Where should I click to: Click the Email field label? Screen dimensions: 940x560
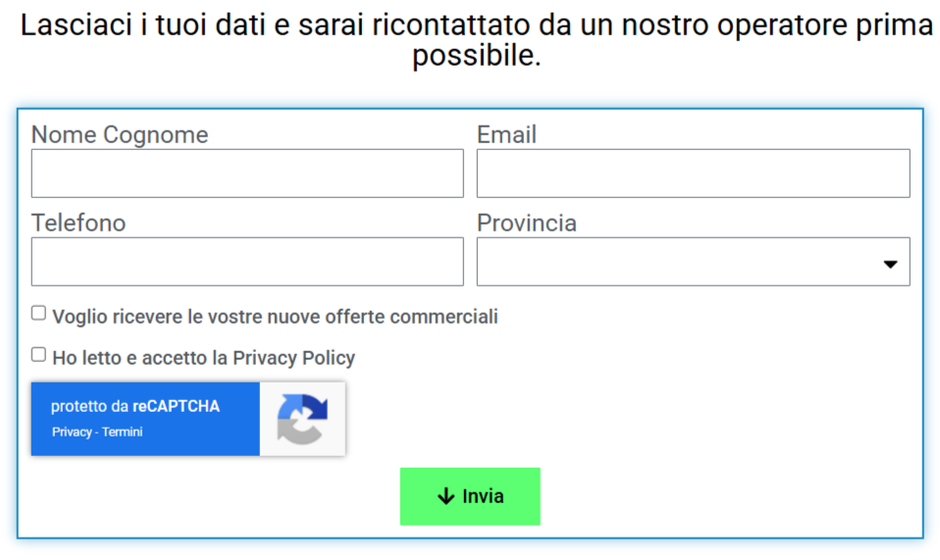(506, 134)
